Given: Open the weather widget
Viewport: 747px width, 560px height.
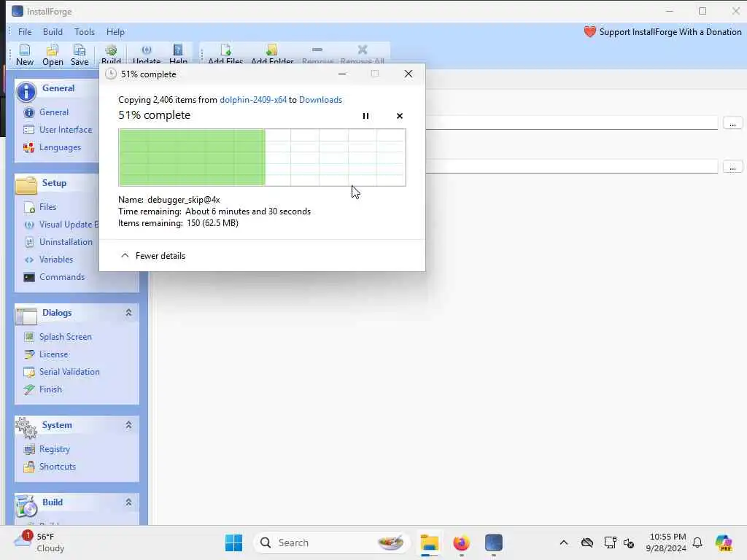Looking at the screenshot, I should (39, 542).
